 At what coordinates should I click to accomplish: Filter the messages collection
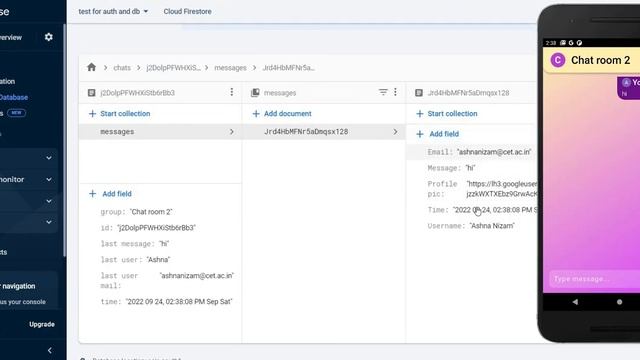383,92
